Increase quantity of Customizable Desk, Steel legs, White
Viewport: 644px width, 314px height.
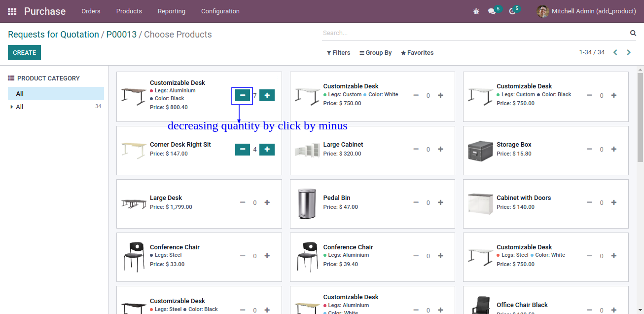coord(614,256)
